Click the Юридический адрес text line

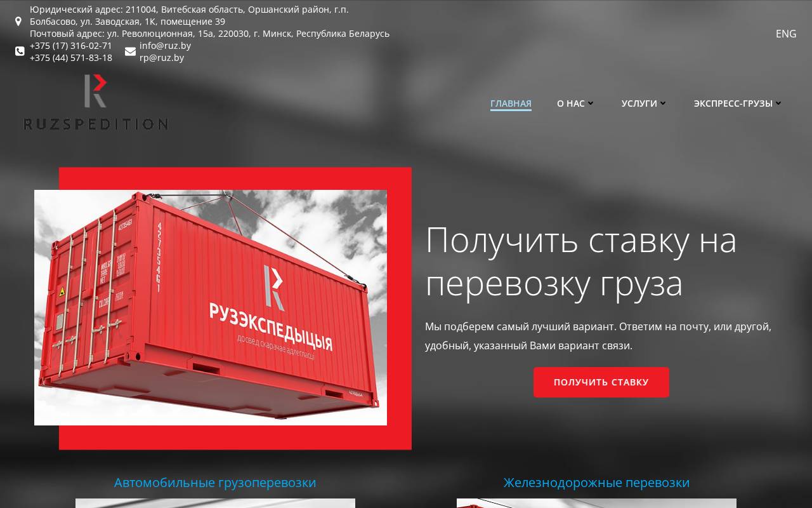tap(189, 15)
